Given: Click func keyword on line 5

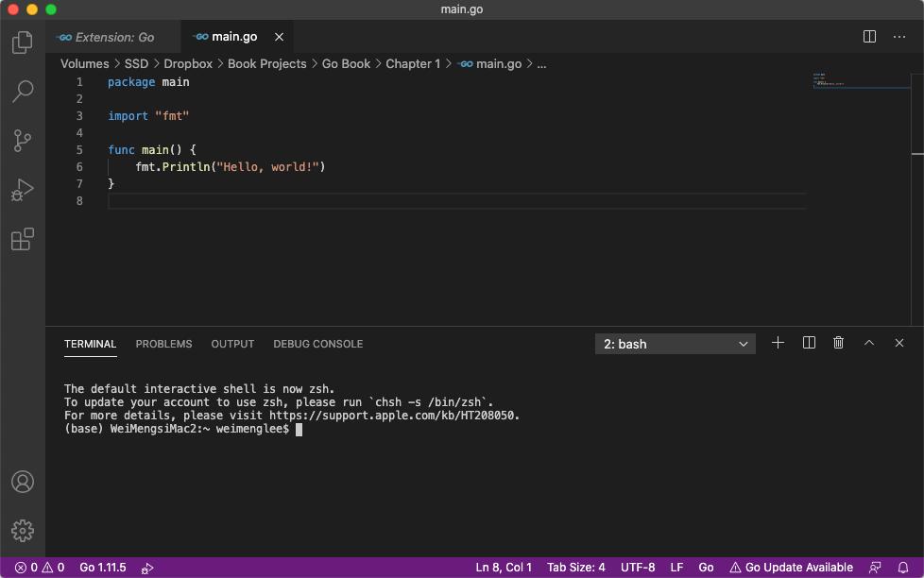Looking at the screenshot, I should tap(121, 149).
